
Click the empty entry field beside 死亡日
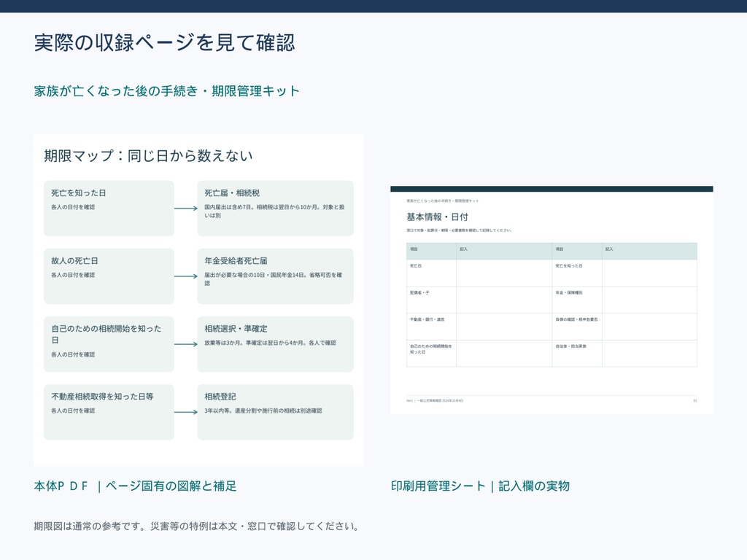coord(504,273)
